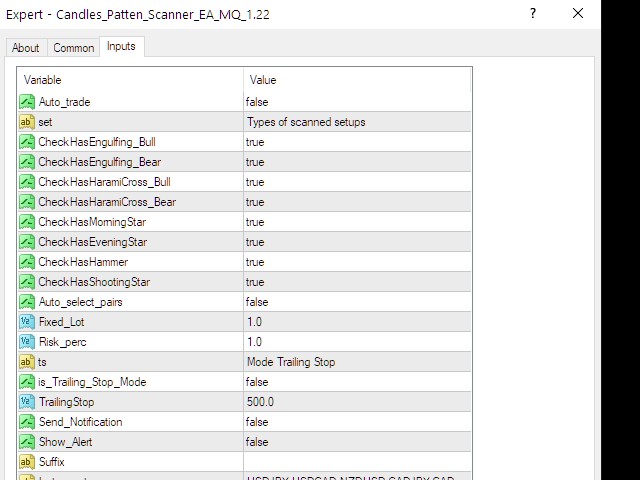Click the Risk_perc value 1.0
The height and width of the screenshot is (480, 640).
254,342
